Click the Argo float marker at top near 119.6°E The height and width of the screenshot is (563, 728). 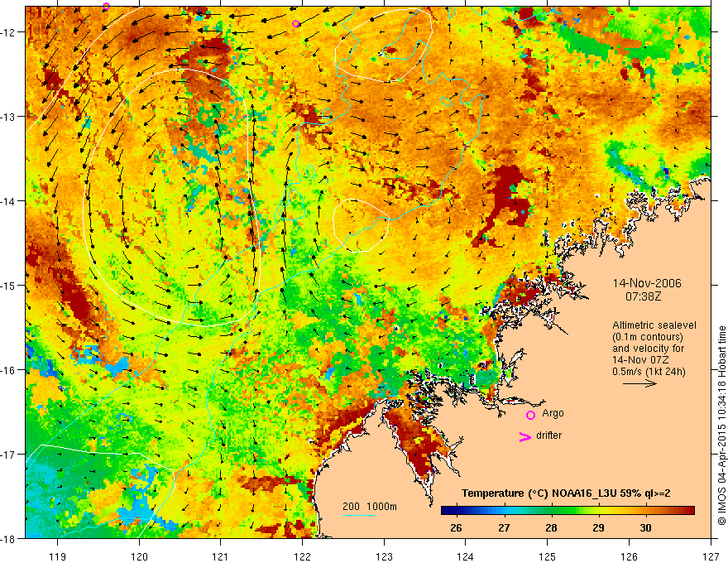tap(106, 6)
